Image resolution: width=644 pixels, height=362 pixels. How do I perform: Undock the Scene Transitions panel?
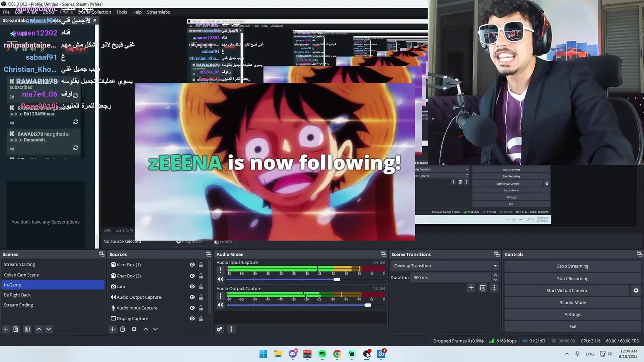tap(497, 254)
